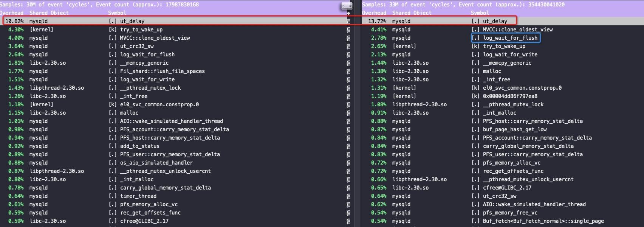Click the 0x00004dd86f797ea8 kernel symbol

(x=510, y=96)
